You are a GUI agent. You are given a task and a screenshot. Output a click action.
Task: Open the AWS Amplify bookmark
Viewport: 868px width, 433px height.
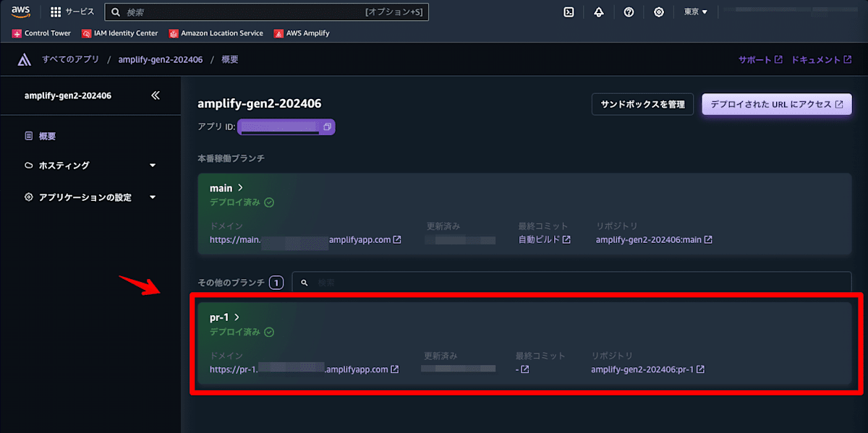(x=302, y=33)
